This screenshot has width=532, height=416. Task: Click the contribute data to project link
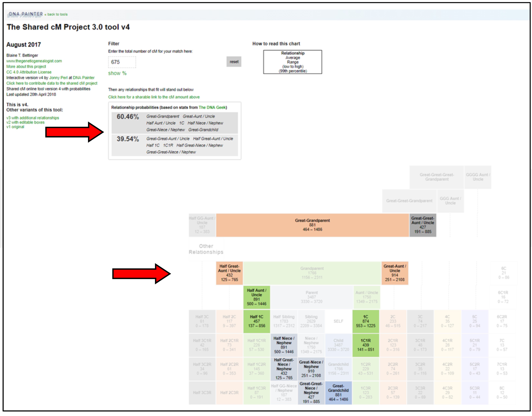click(x=52, y=83)
